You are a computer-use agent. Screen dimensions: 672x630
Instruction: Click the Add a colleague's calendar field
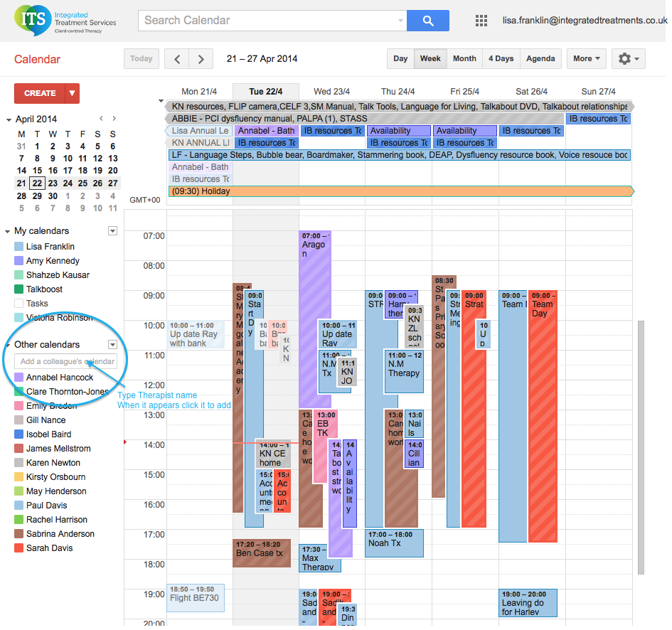pos(67,361)
